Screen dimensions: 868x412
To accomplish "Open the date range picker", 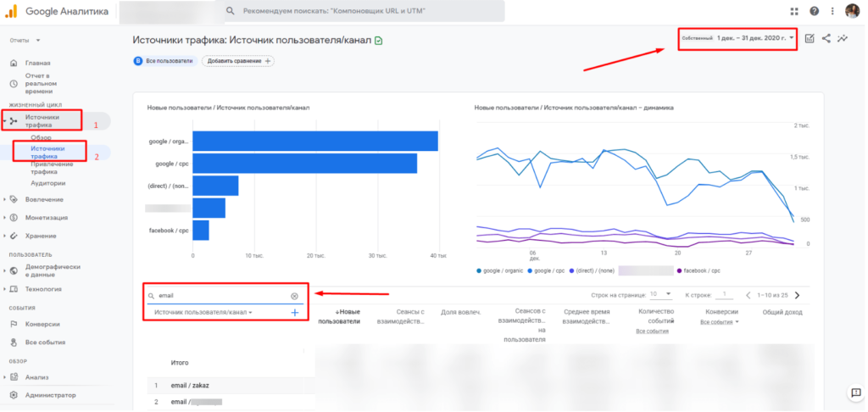I will (738, 38).
